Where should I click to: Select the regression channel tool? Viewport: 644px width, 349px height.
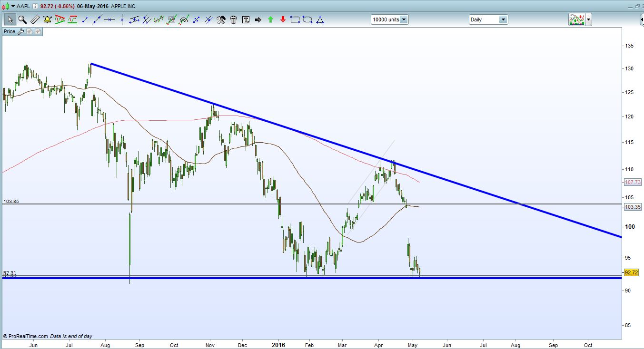[x=159, y=20]
